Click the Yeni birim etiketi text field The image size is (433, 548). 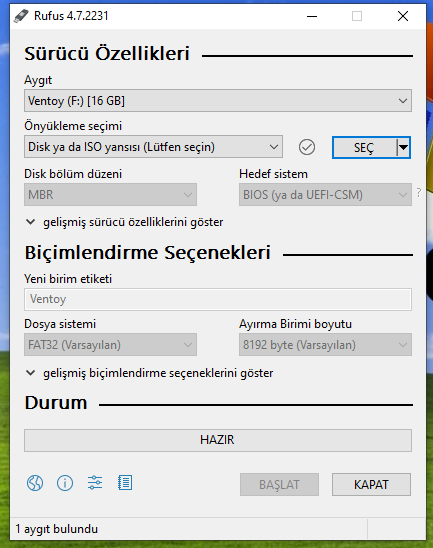coord(218,300)
